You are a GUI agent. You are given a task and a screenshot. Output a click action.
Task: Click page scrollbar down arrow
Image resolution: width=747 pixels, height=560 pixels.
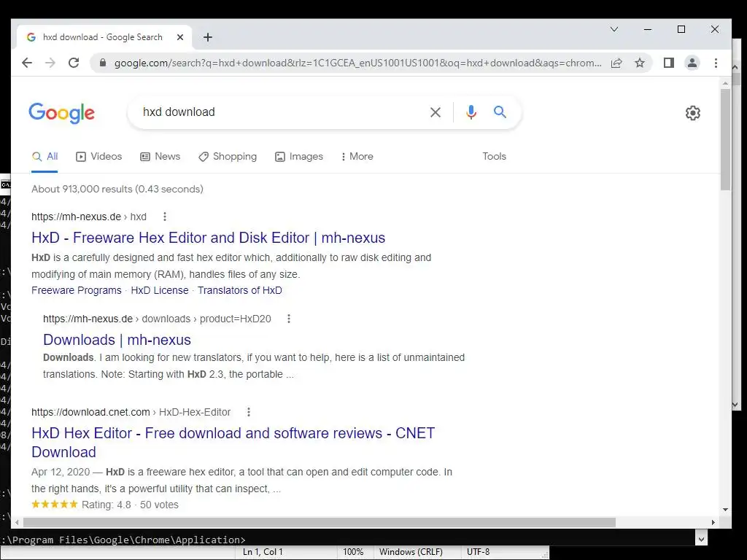[725, 510]
